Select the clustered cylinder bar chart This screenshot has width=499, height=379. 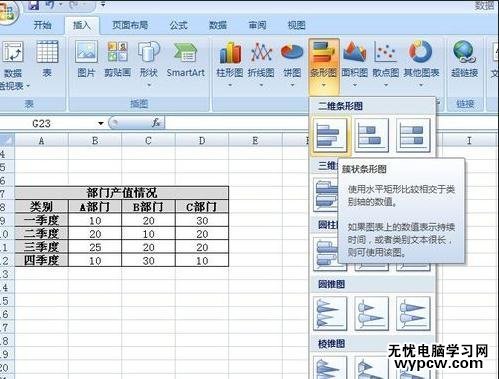click(326, 254)
